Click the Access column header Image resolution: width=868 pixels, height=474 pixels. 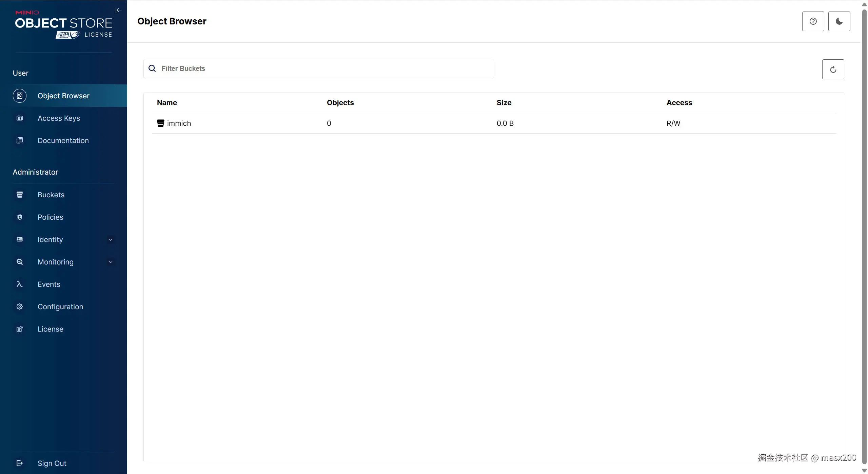click(x=679, y=103)
